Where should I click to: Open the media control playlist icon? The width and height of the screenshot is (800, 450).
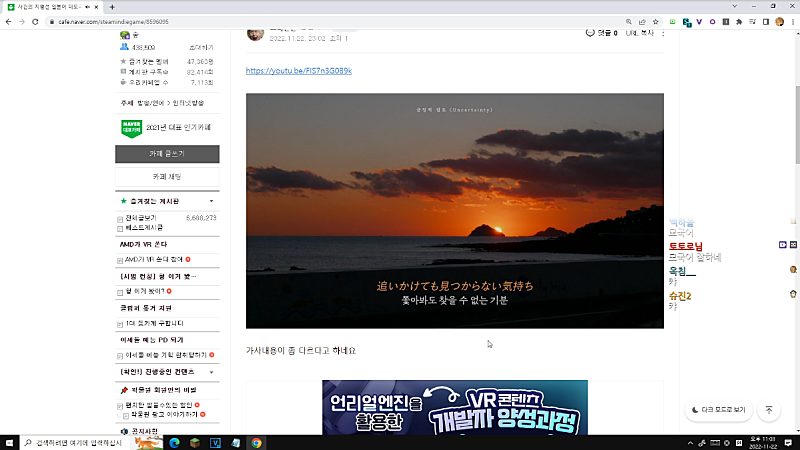(x=753, y=22)
